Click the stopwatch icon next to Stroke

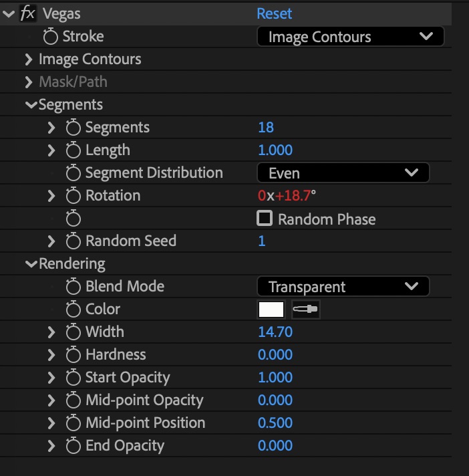[51, 37]
